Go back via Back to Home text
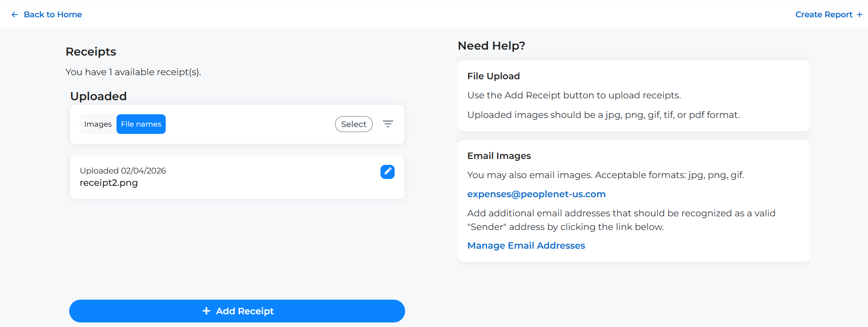 click(53, 15)
